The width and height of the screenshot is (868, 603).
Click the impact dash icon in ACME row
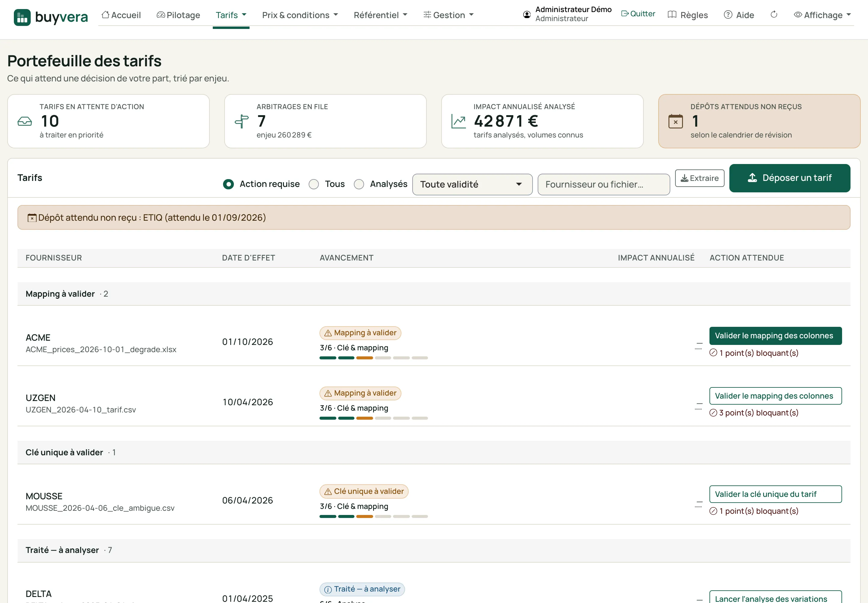[x=699, y=346]
